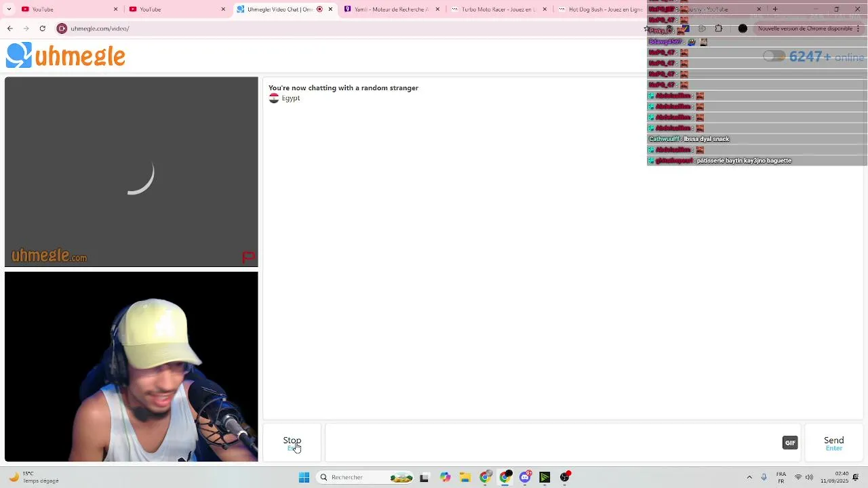Click overlay message 'lbssa dyal snack'
The image size is (868, 488).
707,139
